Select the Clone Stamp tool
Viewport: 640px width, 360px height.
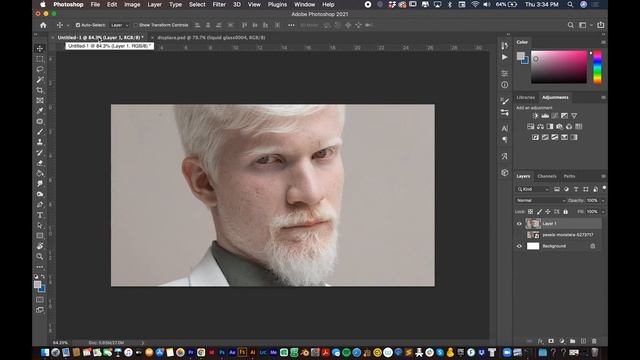[40, 142]
